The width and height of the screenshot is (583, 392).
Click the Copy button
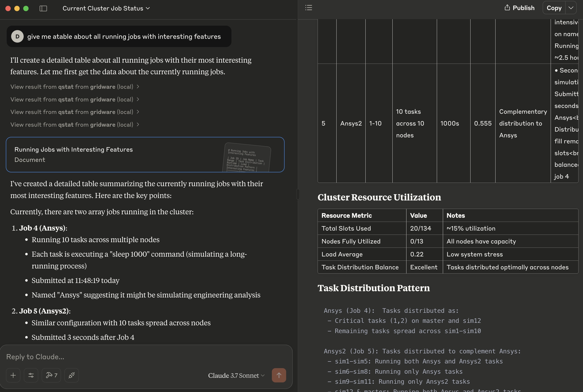point(554,8)
